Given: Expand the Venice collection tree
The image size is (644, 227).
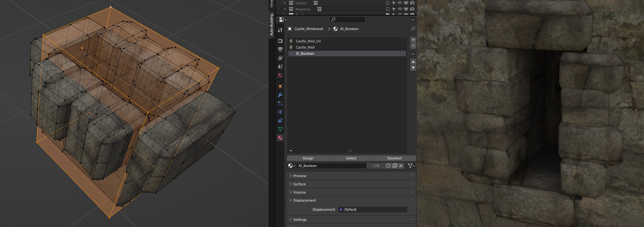Looking at the screenshot, I should pos(285,3).
